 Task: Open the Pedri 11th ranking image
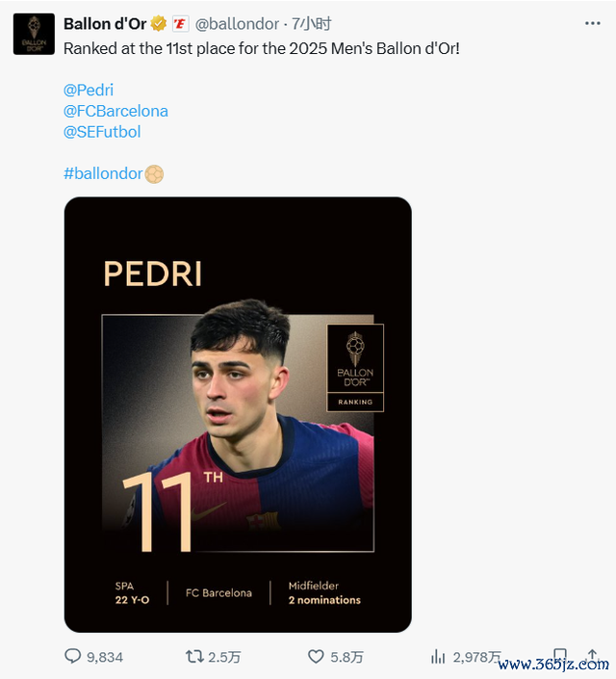pyautogui.click(x=238, y=414)
